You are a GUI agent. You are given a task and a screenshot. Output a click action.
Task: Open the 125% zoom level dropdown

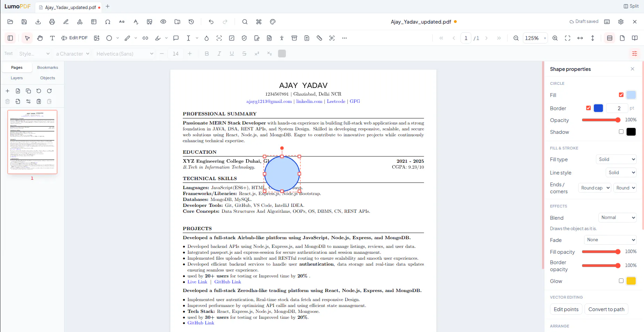click(535, 38)
